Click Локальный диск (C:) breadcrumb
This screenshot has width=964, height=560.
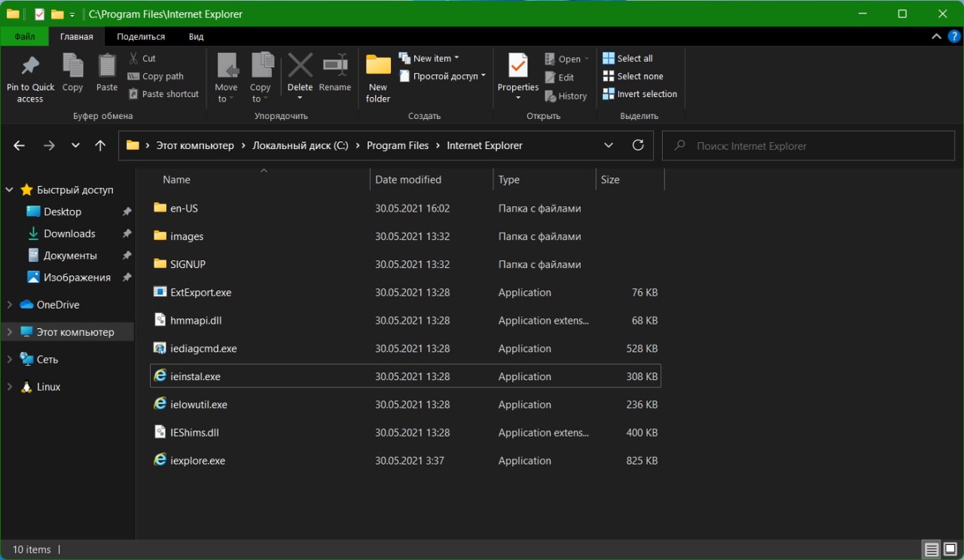coord(300,145)
